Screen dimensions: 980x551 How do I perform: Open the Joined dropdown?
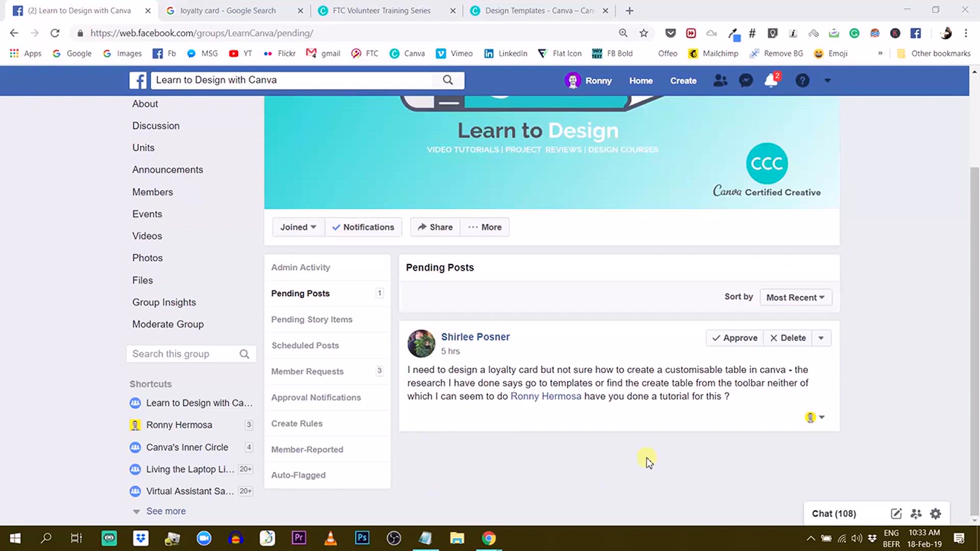[299, 227]
